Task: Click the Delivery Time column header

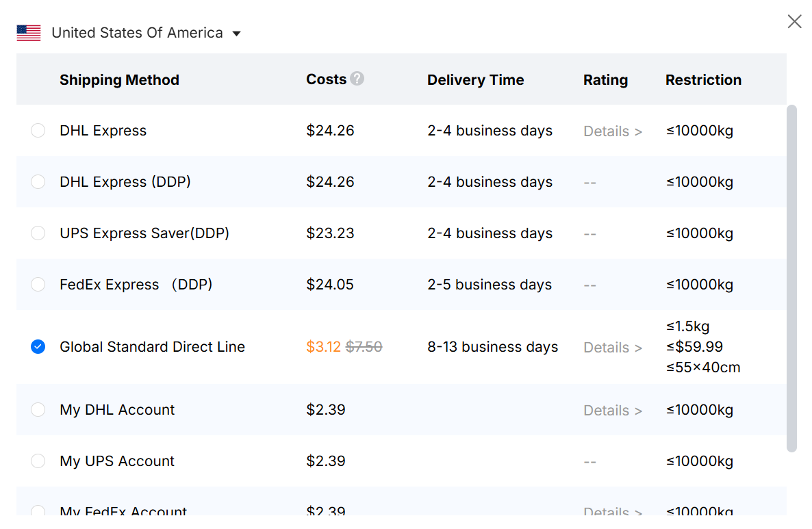Action: tap(475, 80)
